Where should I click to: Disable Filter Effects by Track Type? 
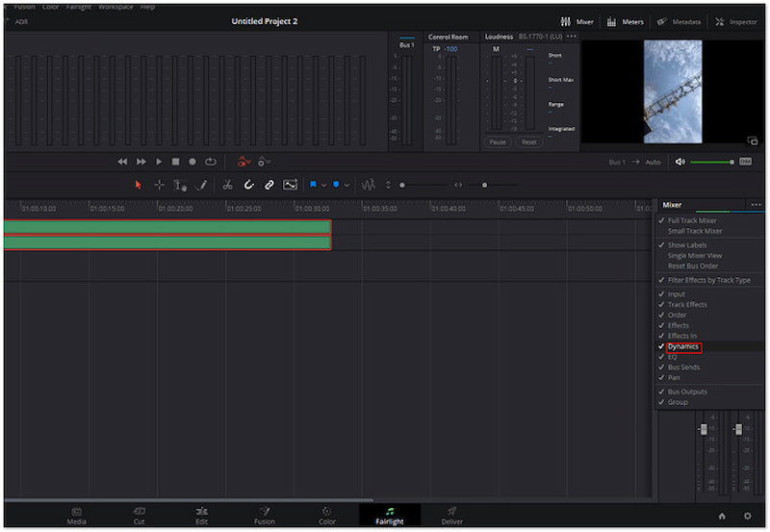coord(708,280)
